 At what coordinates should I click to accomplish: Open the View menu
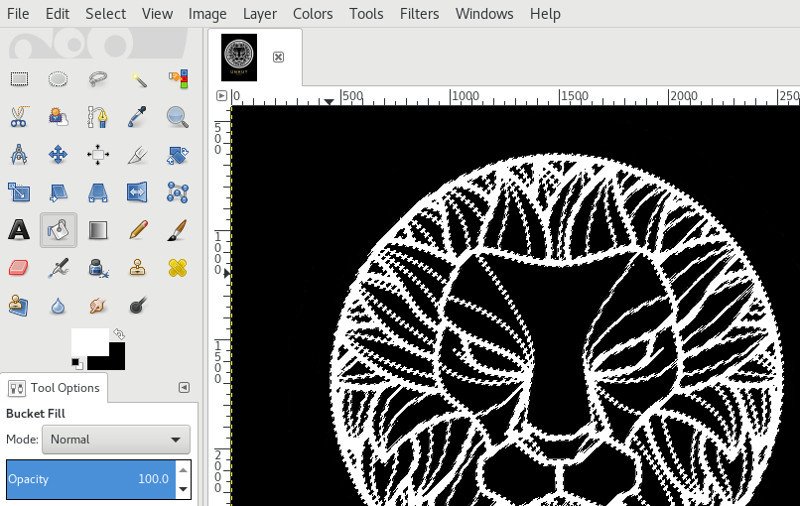point(157,14)
